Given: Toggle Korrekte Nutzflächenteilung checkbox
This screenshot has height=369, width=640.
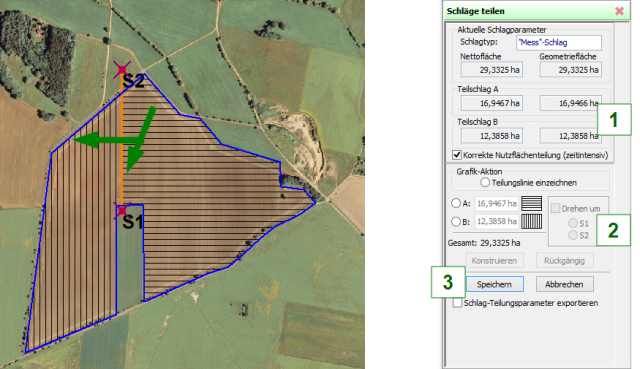Looking at the screenshot, I should [457, 155].
